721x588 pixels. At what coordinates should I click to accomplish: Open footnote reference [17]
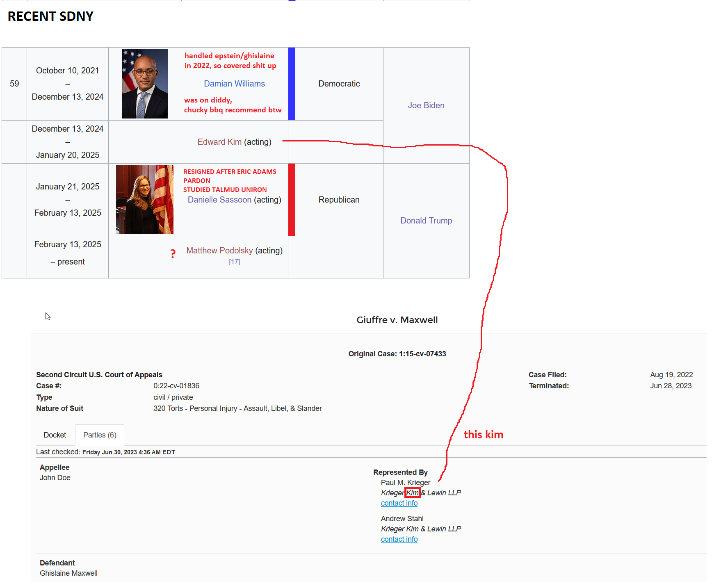click(234, 262)
